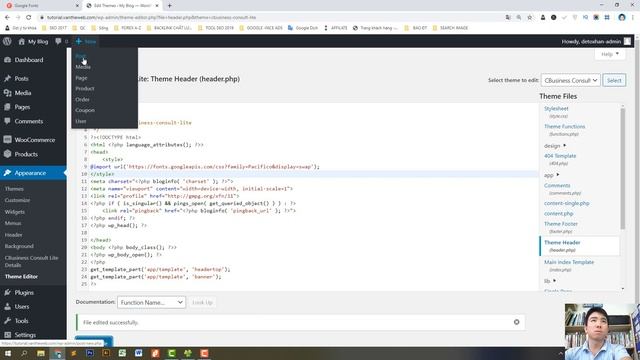Click the Look Up button
Screen dimensions: 640x360
pos(202,302)
